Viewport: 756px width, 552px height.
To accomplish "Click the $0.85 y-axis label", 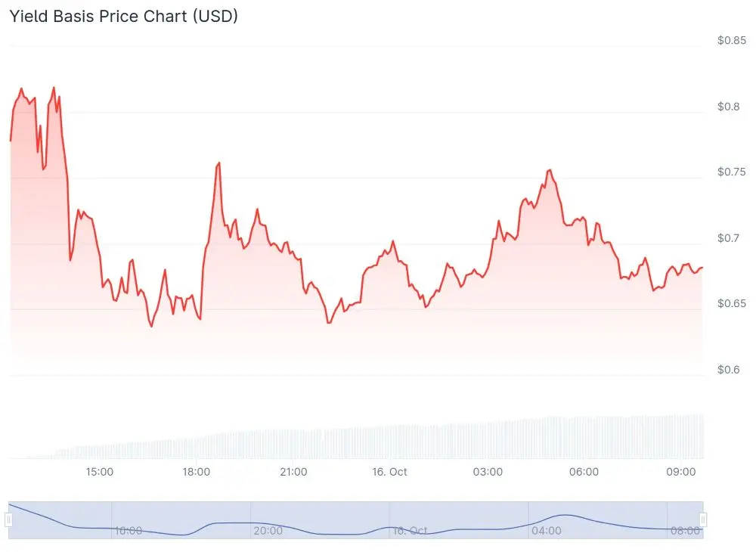I will (732, 41).
